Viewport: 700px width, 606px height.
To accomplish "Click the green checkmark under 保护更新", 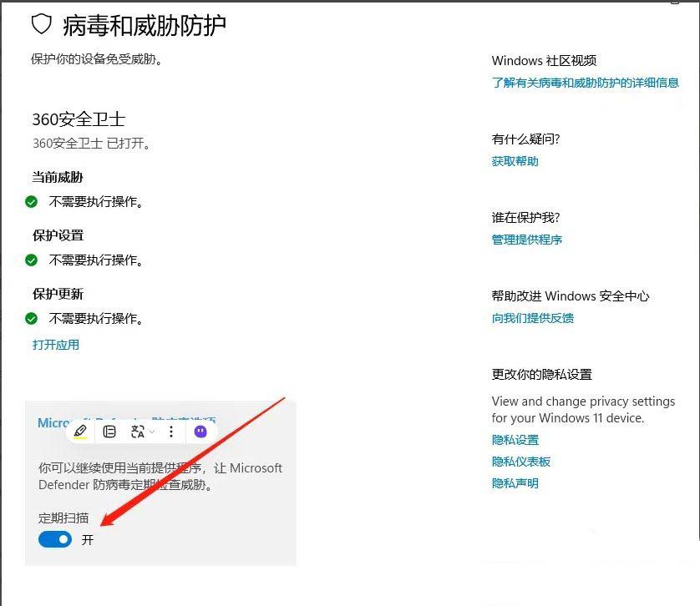I will pos(31,319).
